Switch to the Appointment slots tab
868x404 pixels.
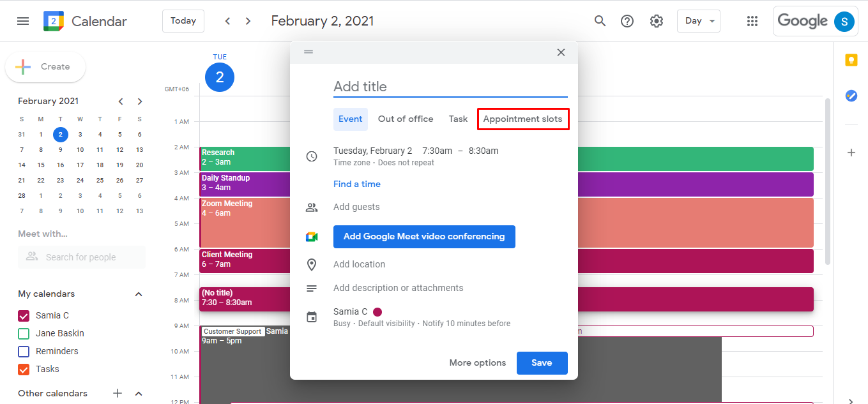[522, 119]
